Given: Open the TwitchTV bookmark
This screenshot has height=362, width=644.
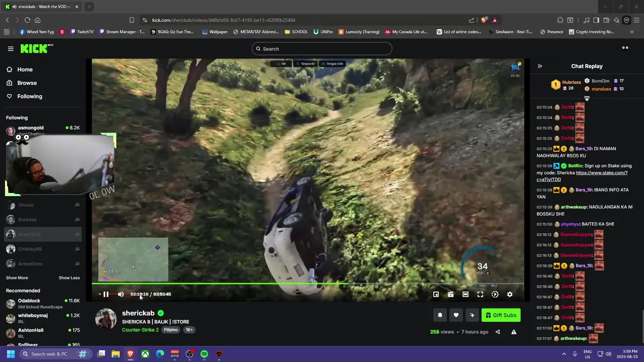Looking at the screenshot, I should 82,32.
